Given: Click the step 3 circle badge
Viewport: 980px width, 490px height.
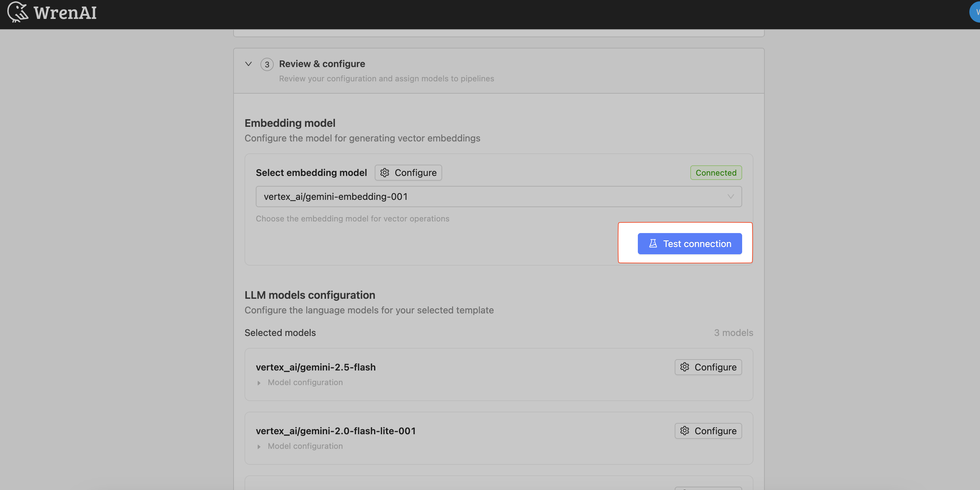Looking at the screenshot, I should tap(267, 64).
